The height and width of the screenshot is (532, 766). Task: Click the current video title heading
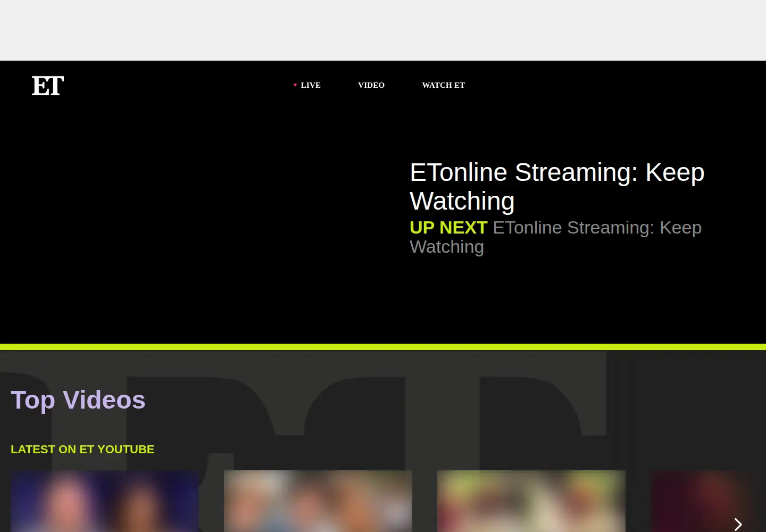pos(557,187)
